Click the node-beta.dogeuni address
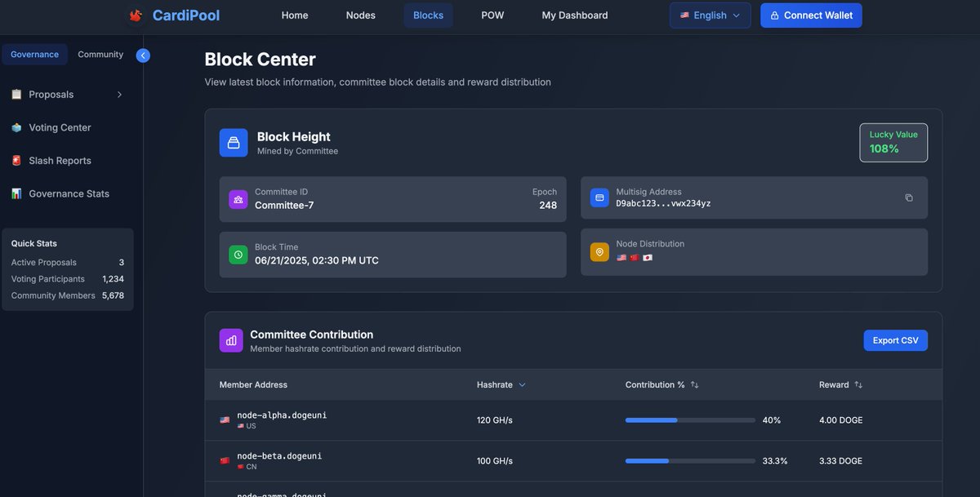This screenshot has height=497, width=980. (279, 456)
